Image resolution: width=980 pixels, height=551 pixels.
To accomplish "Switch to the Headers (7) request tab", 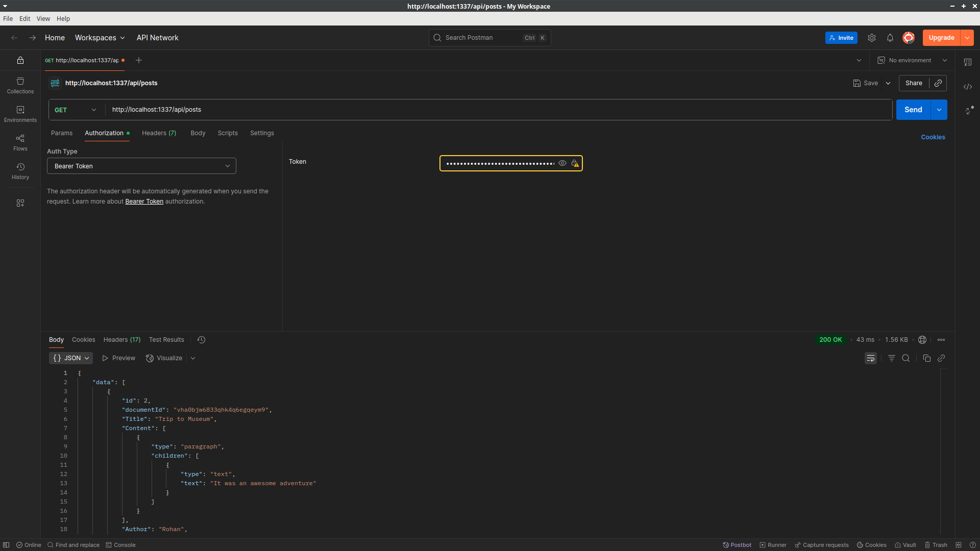I will [159, 133].
